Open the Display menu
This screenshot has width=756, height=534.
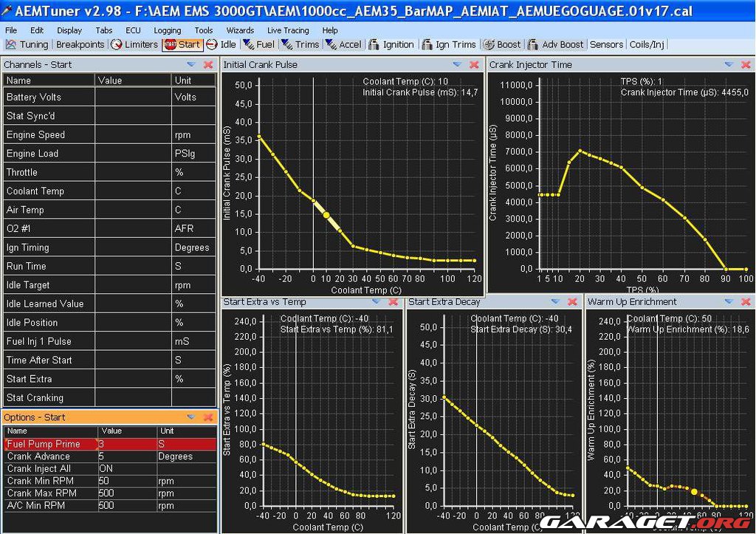tap(69, 30)
